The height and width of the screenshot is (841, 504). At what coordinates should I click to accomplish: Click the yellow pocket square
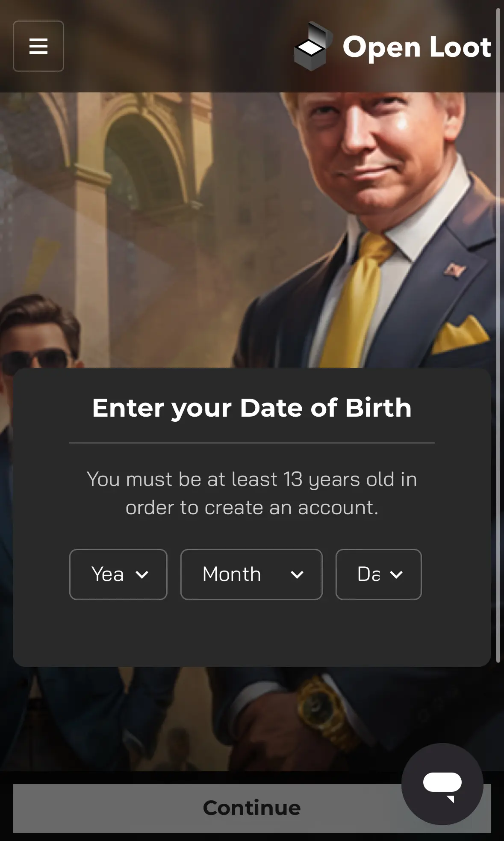(x=461, y=335)
